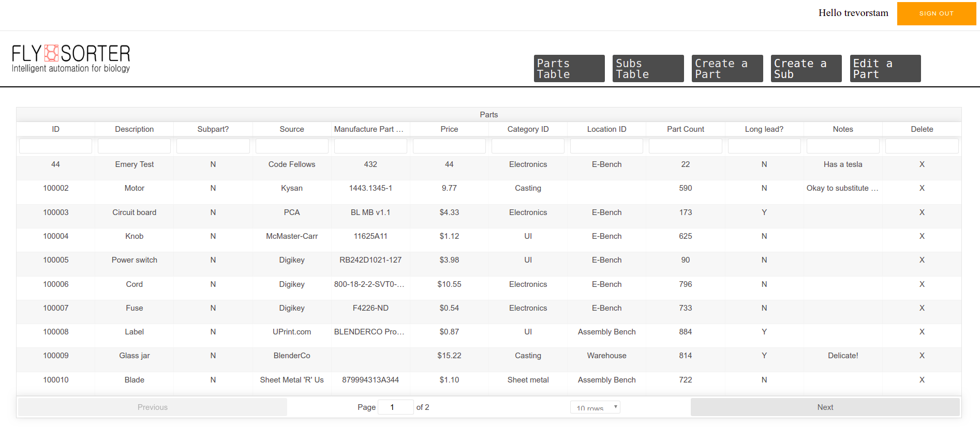Image resolution: width=980 pixels, height=428 pixels.
Task: Open the Parts Table tab
Action: tap(569, 69)
